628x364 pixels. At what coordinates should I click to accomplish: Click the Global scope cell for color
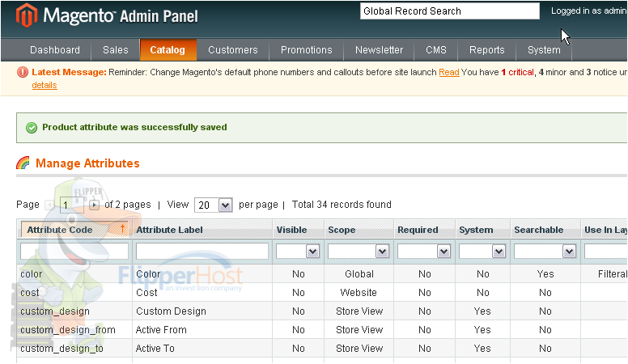coord(359,274)
